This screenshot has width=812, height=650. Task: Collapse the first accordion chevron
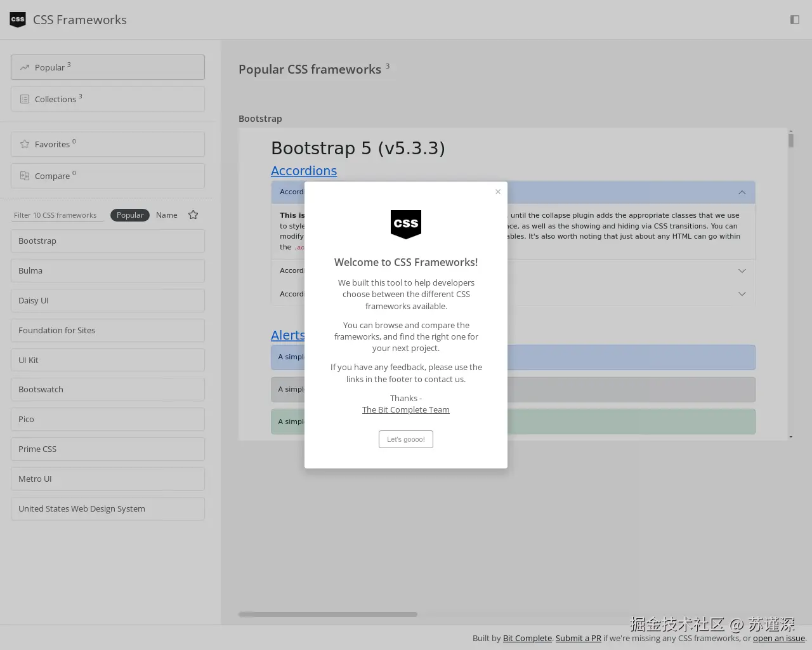point(742,192)
